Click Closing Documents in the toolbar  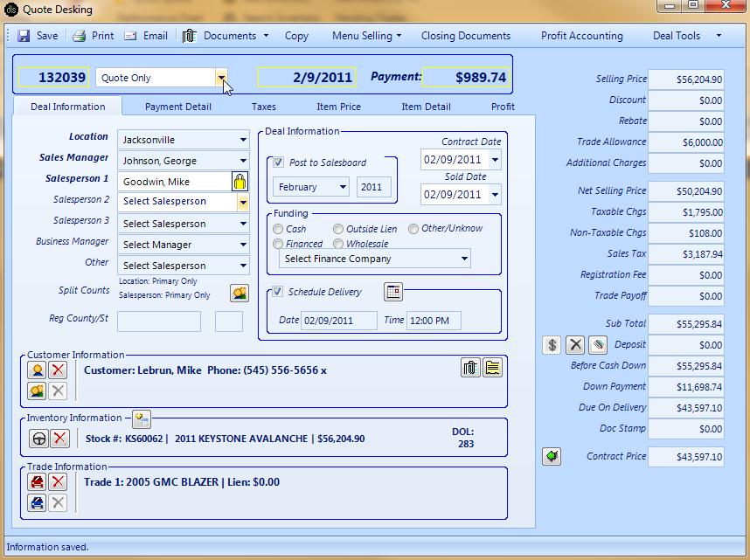[465, 36]
